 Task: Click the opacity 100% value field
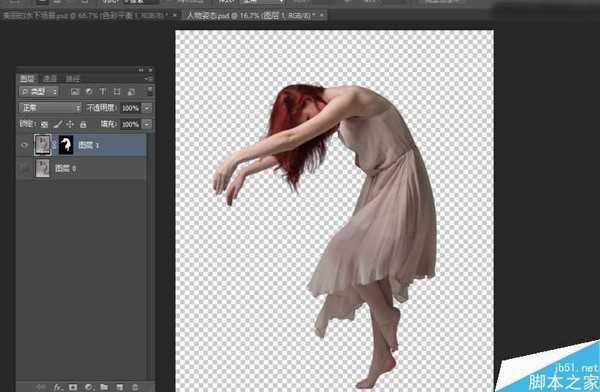pyautogui.click(x=130, y=108)
